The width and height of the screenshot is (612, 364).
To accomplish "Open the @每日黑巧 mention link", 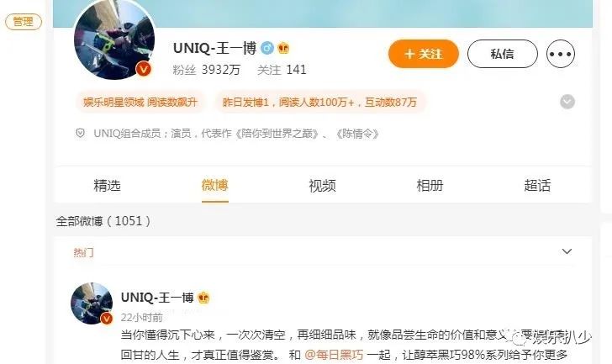I will (334, 355).
